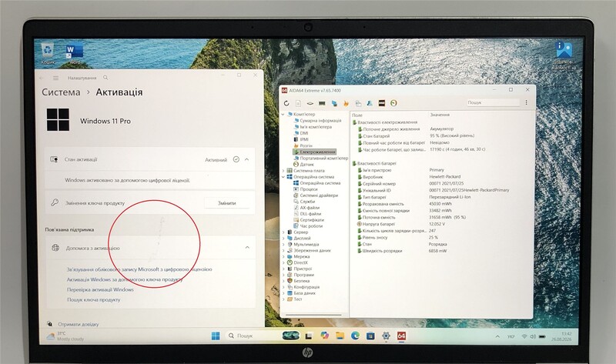The height and width of the screenshot is (364, 616).
Task: Select IPMI in the AIDA64 tree
Action: pos(304,139)
